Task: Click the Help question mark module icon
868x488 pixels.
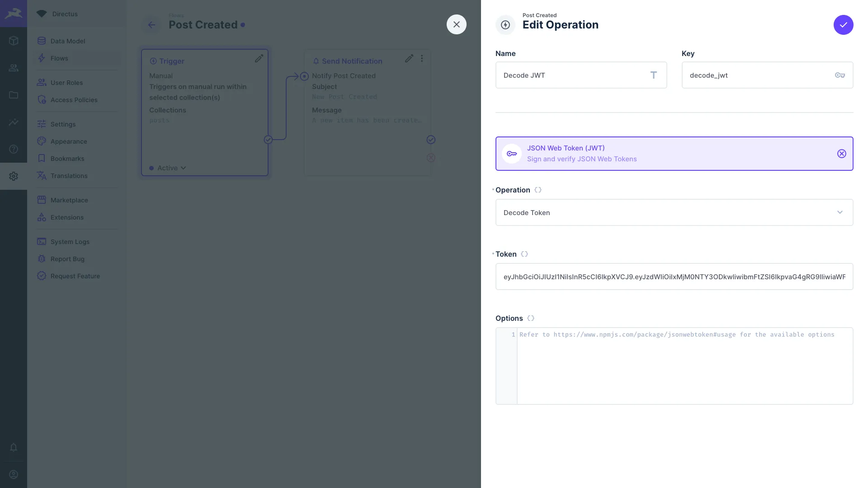Action: click(14, 149)
